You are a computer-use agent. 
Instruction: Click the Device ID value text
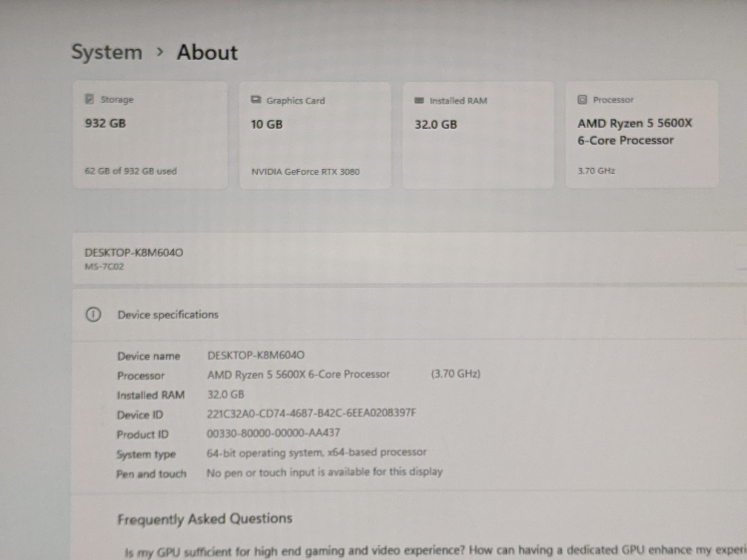[311, 413]
